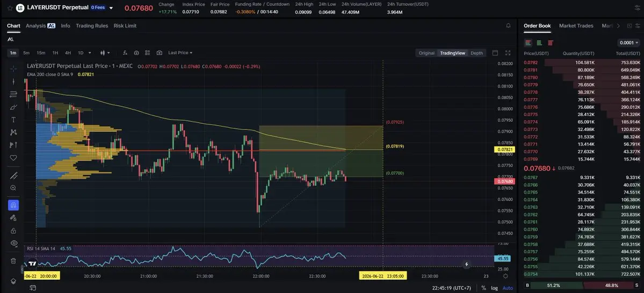
Task: Select the 15m timeframe
Action: (x=41, y=53)
